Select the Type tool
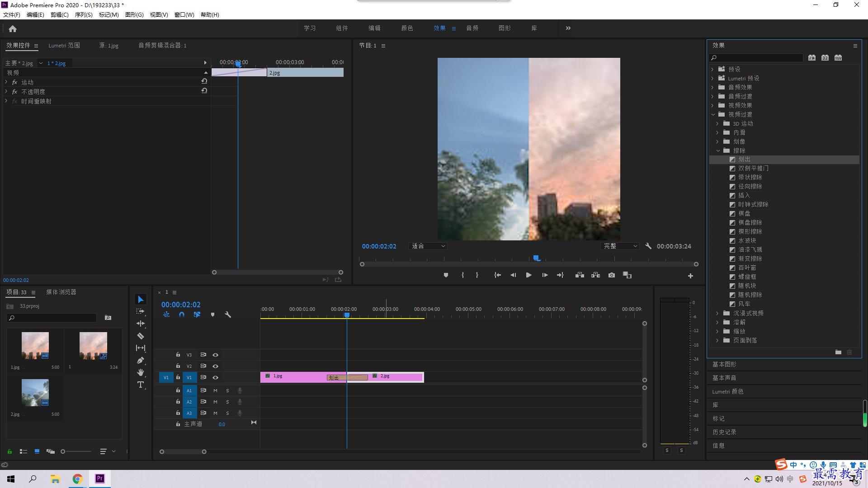 tap(141, 385)
